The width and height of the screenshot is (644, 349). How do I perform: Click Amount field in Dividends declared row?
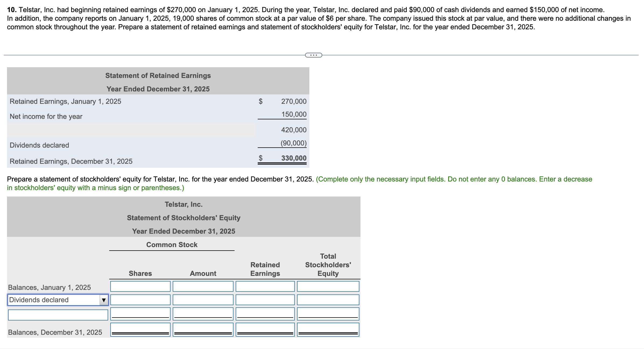pyautogui.click(x=203, y=300)
